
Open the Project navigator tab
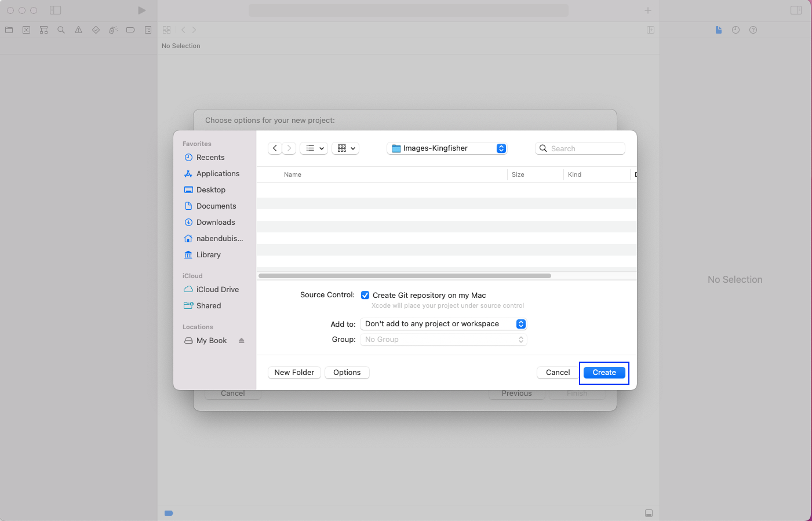(x=9, y=30)
